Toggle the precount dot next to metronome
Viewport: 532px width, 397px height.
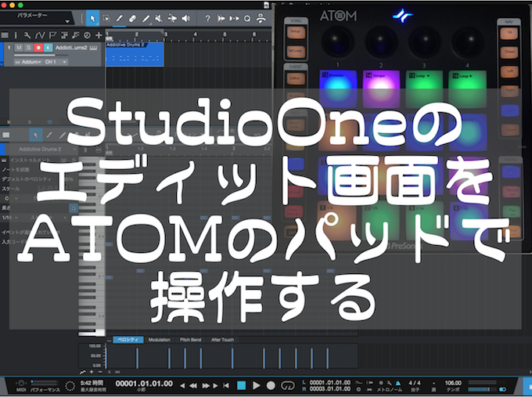[381, 383]
